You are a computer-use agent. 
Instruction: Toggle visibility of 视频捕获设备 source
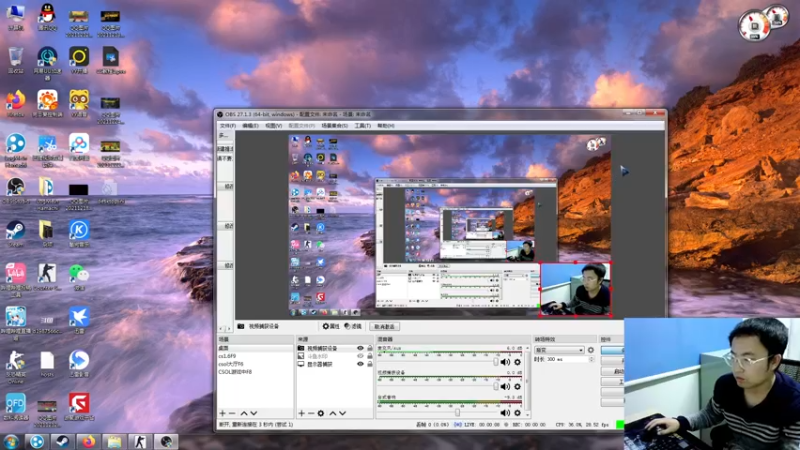tap(360, 348)
